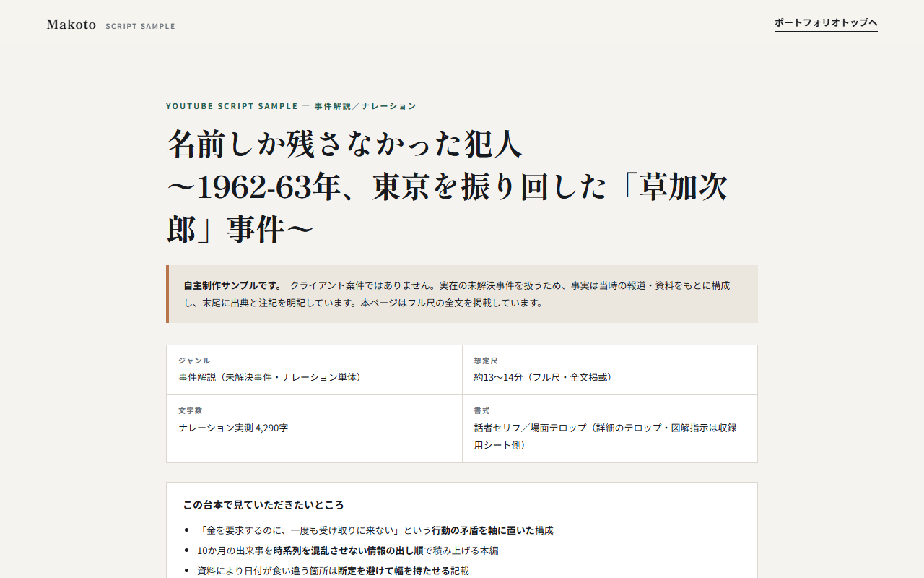
Task: Open the ポートフォリオトップへ link
Action: (x=826, y=23)
